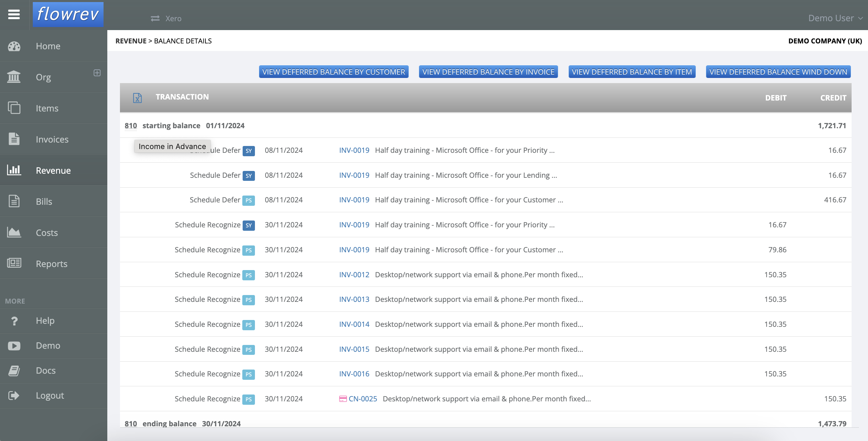This screenshot has height=441, width=868.
Task: Click the ending balance amount 1,473.79
Action: click(x=832, y=424)
